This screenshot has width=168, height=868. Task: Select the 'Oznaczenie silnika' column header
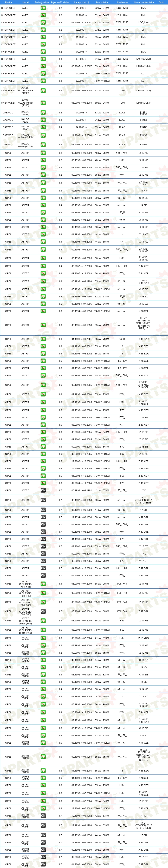(x=144, y=2)
